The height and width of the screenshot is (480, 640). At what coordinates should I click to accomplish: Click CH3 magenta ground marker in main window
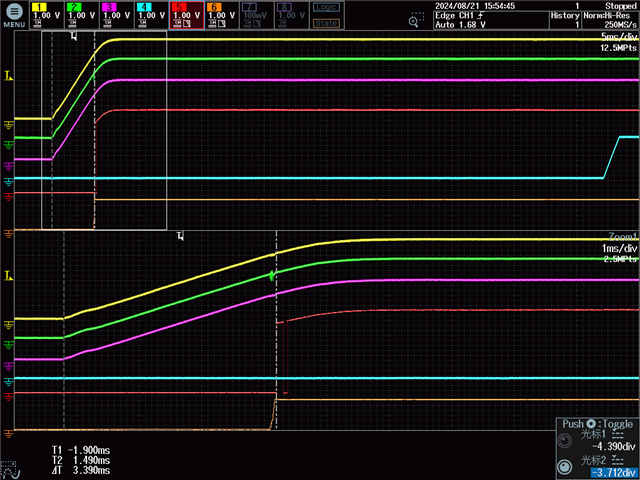coord(8,166)
